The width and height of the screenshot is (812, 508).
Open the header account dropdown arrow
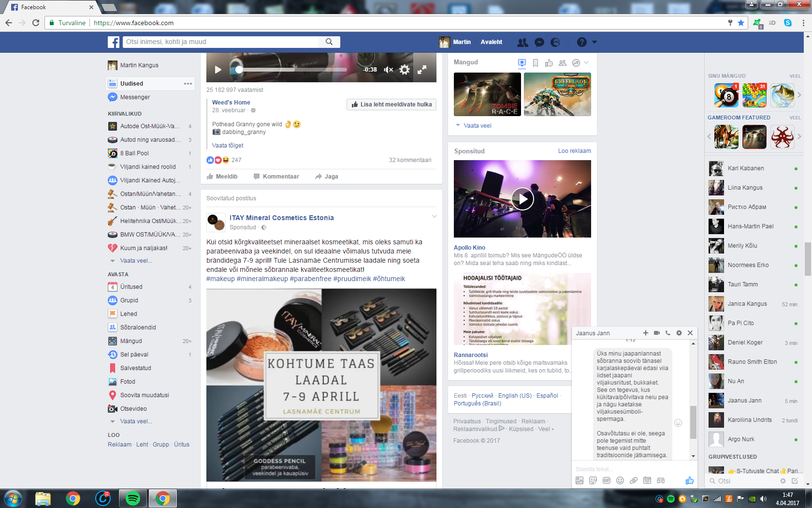point(594,42)
